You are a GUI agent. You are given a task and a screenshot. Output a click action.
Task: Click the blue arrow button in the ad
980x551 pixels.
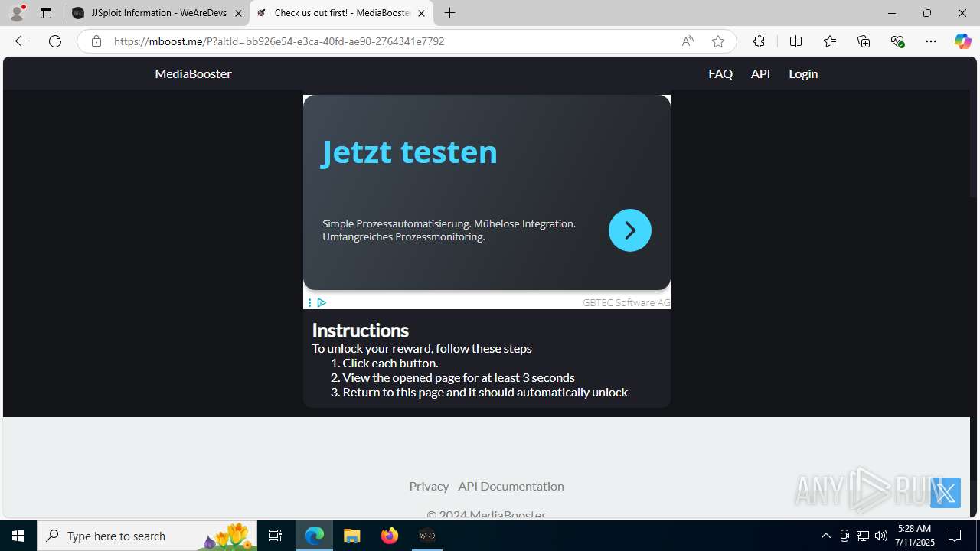[630, 230]
